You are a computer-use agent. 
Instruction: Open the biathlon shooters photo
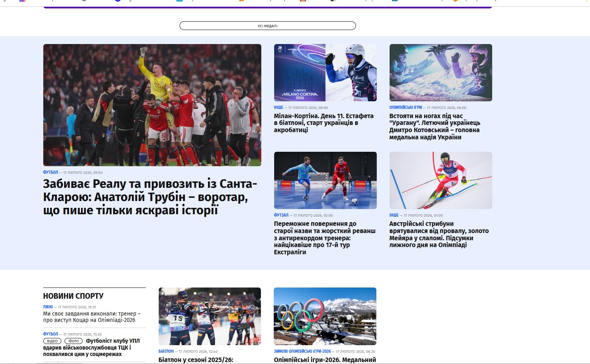click(x=210, y=316)
